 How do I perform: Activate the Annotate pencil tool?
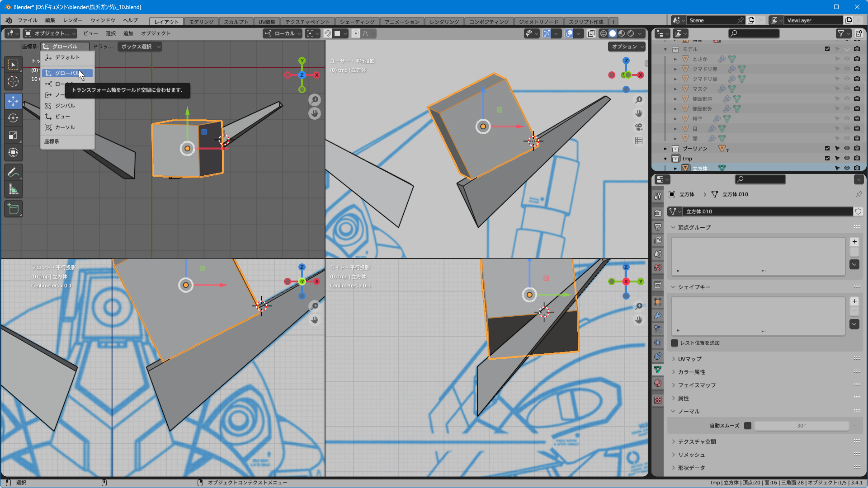[x=13, y=172]
